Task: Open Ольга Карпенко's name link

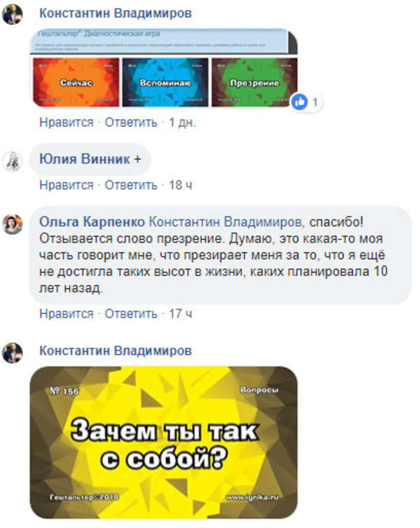Action: click(x=92, y=221)
